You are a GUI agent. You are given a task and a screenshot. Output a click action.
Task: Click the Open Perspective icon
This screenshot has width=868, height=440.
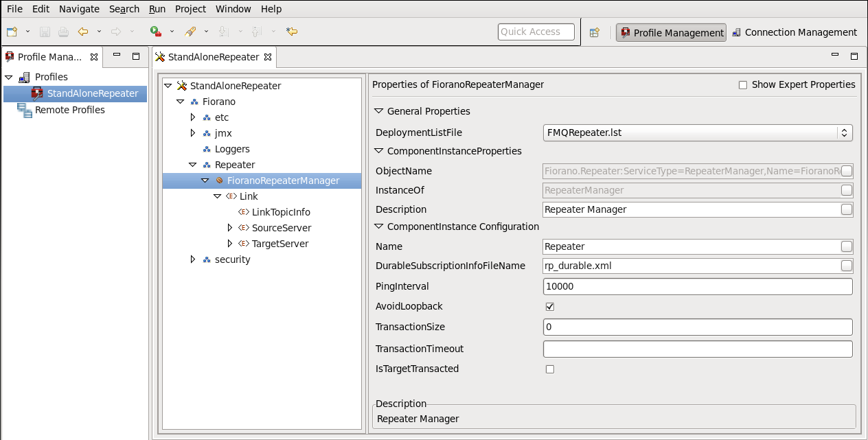point(595,32)
